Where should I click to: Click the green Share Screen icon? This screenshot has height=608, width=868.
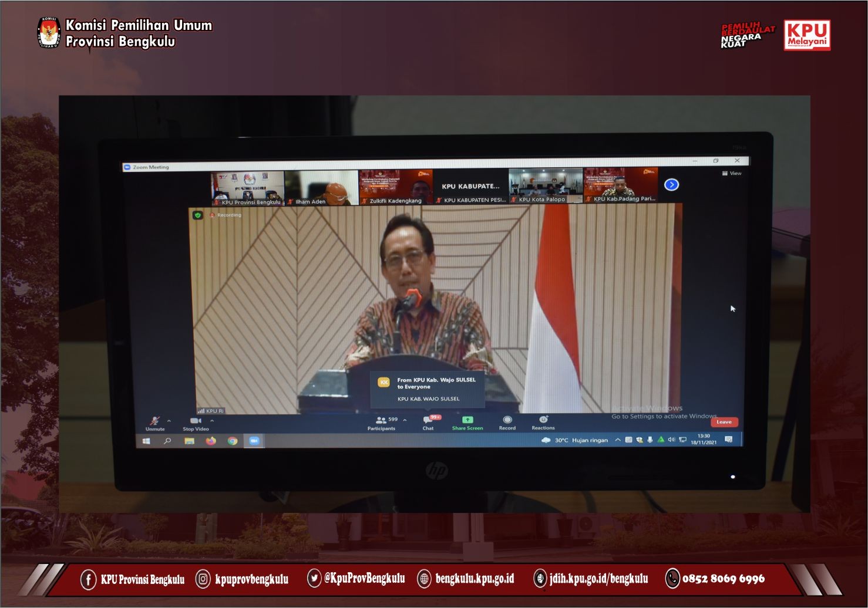click(467, 420)
